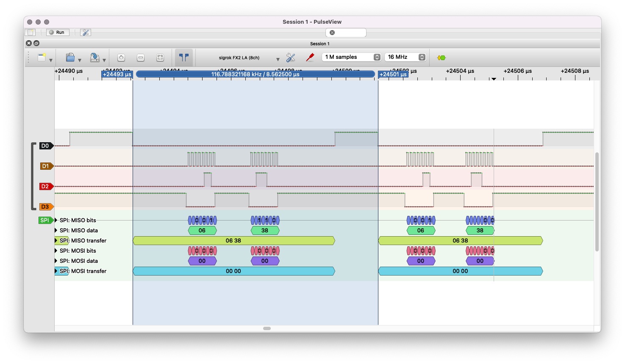This screenshot has width=625, height=364.
Task: Click the save file icon
Action: pos(95,58)
